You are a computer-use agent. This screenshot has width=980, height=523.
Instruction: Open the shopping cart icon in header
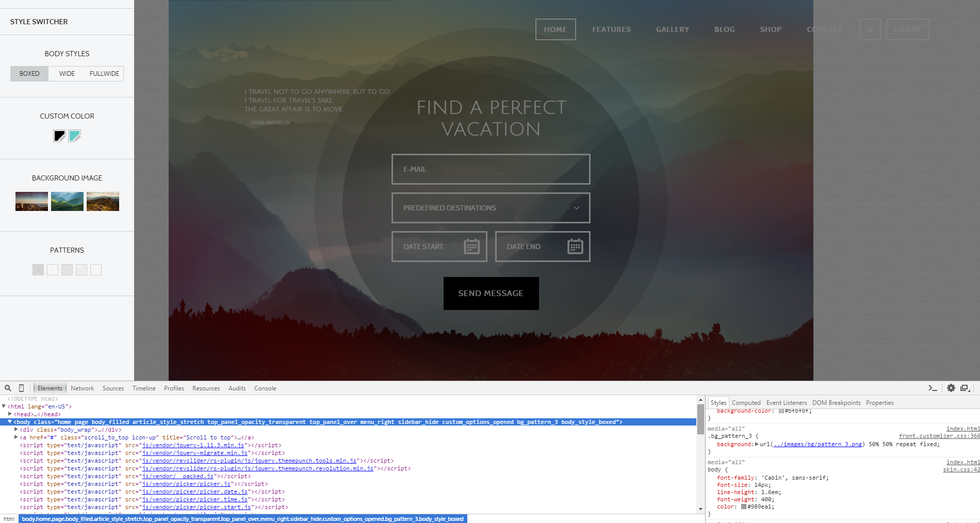tap(870, 29)
